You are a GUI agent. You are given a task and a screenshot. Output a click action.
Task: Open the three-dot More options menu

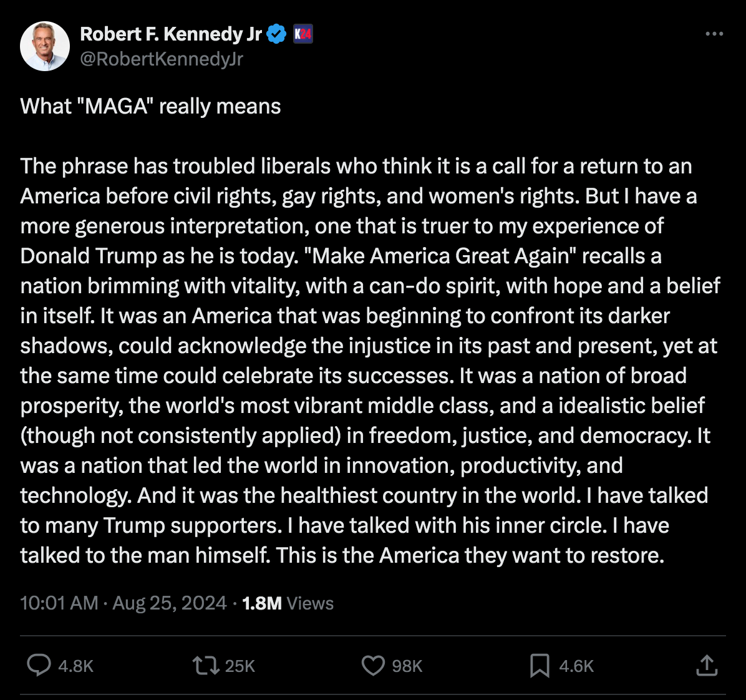click(x=714, y=34)
